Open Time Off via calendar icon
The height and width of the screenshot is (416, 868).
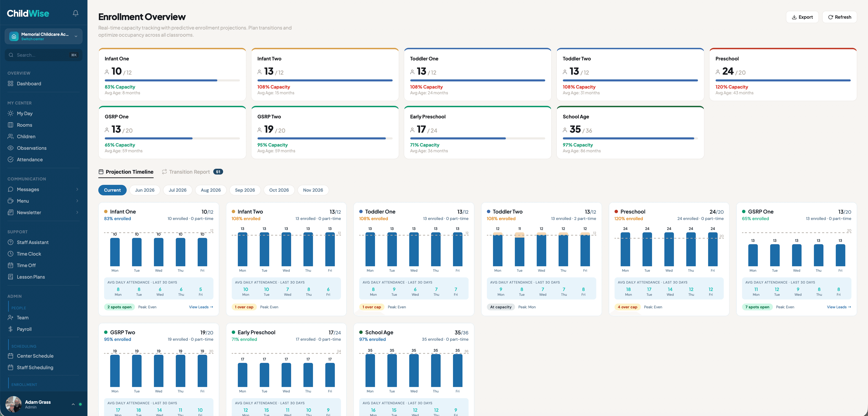10,265
